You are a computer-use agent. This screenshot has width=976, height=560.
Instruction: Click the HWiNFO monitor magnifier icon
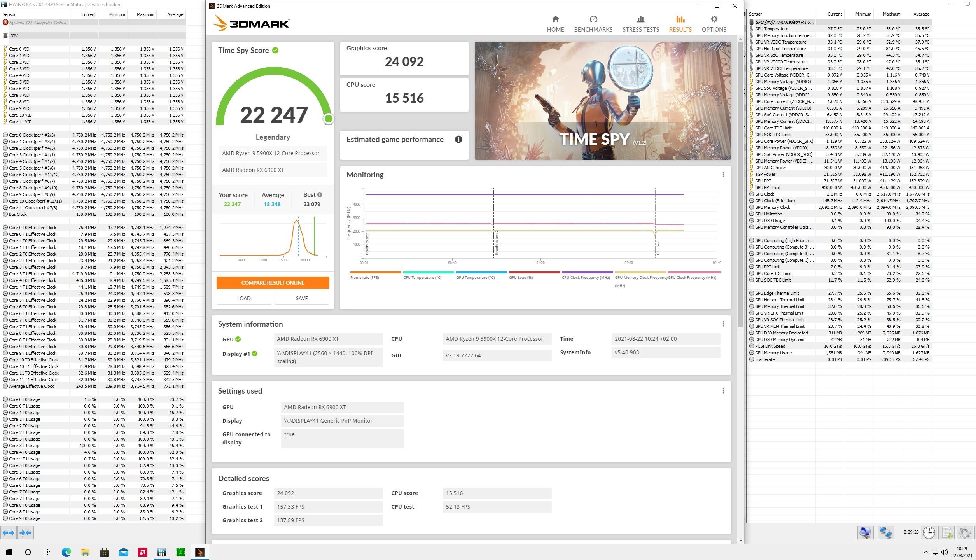pyautogui.click(x=865, y=532)
